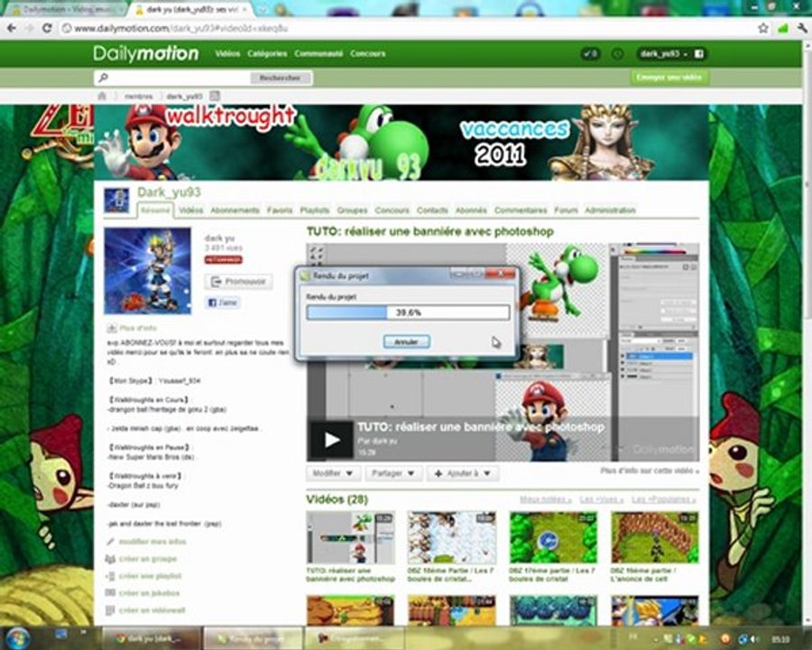Image resolution: width=812 pixels, height=650 pixels.
Task: Open the Vidéos profile tab
Action: pos(190,210)
